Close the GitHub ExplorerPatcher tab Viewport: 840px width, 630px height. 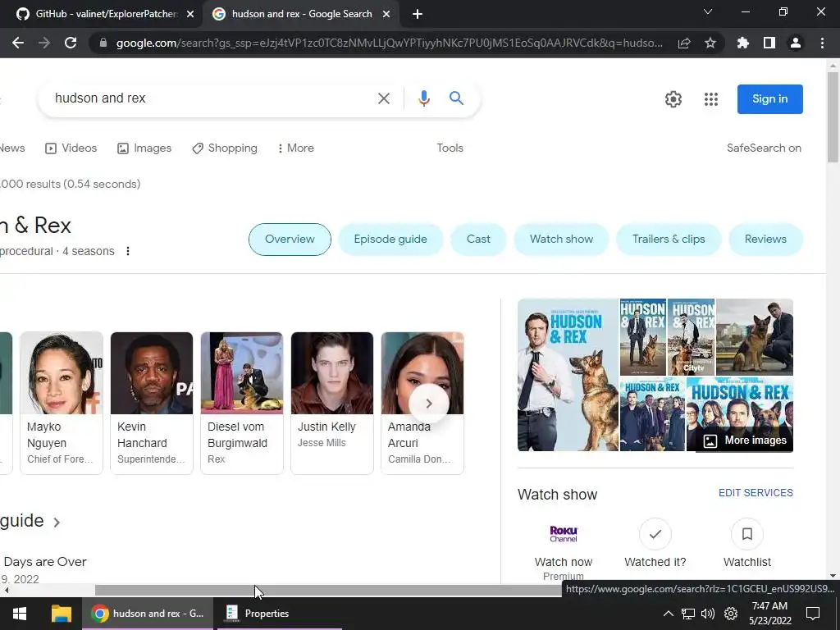click(190, 15)
